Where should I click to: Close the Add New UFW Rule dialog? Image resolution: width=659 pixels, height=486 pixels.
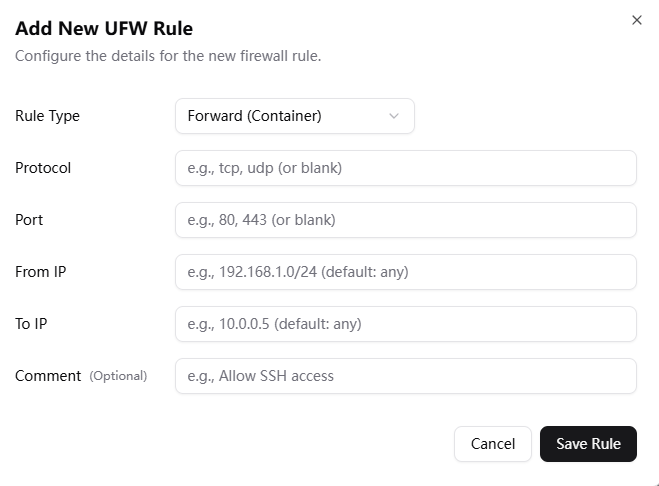637,20
